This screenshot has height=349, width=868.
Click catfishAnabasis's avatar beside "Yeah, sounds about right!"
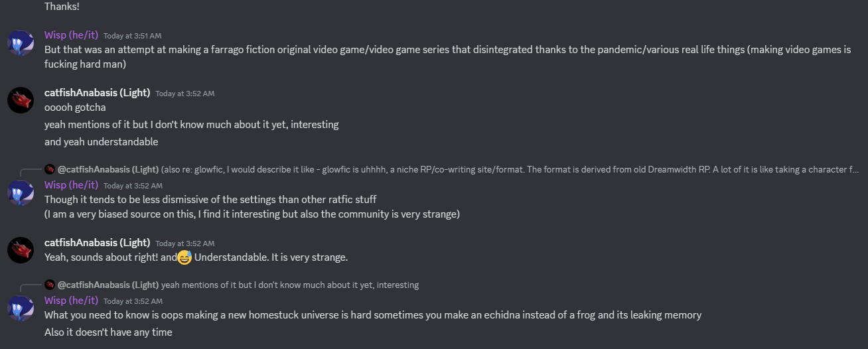click(21, 249)
